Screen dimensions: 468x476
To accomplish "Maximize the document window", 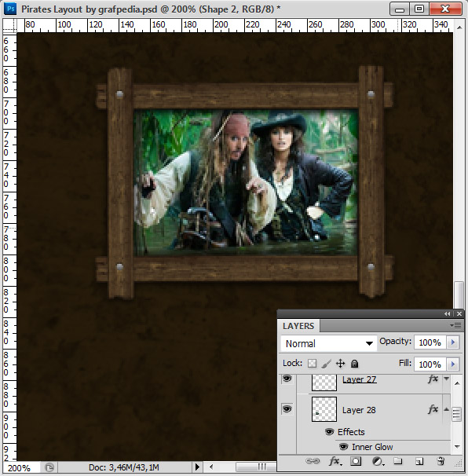I will pos(419,9).
